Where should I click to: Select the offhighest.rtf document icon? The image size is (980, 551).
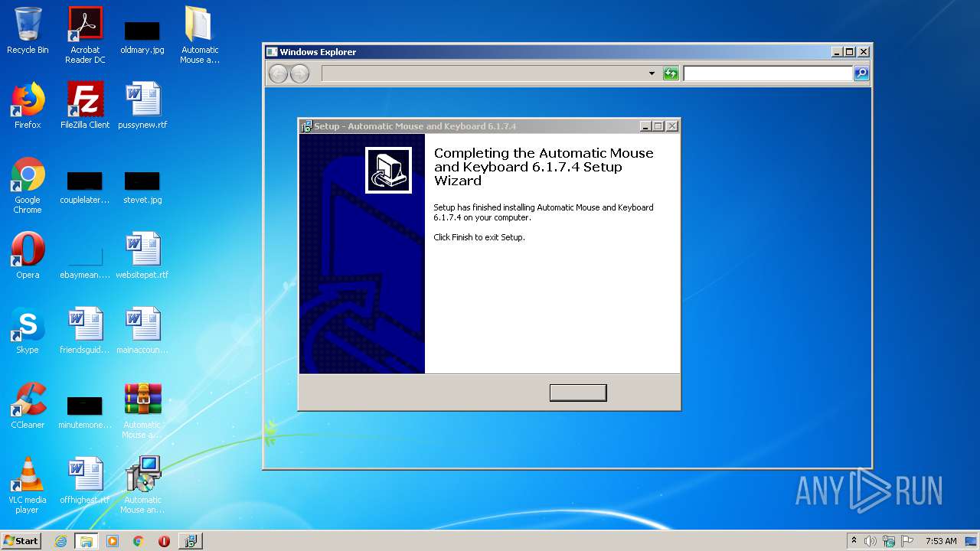coord(85,481)
